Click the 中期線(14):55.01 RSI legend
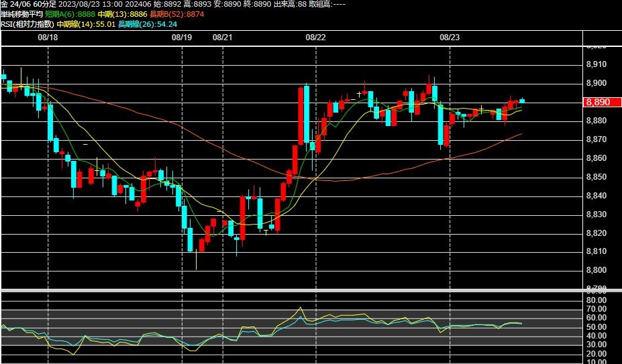This screenshot has height=364, width=622. pos(86,23)
